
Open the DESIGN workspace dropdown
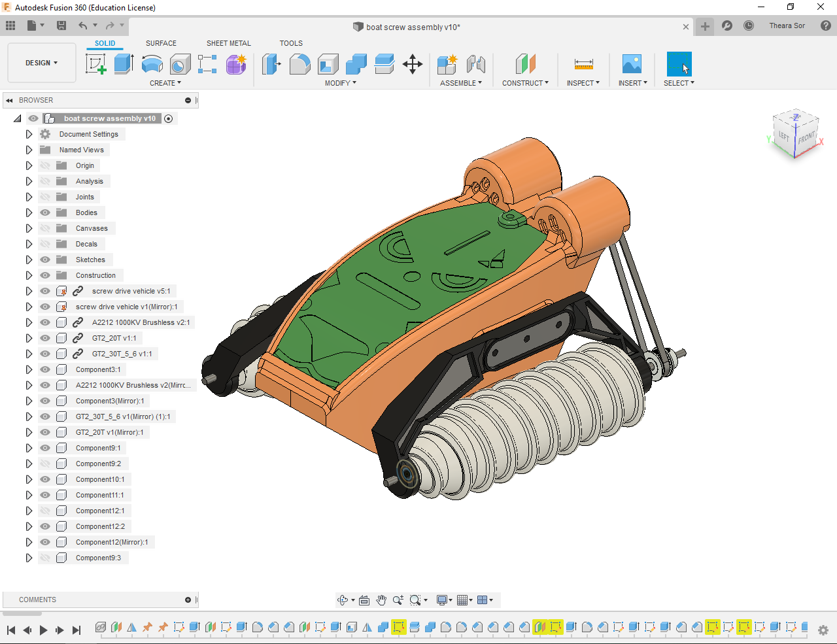pos(42,63)
